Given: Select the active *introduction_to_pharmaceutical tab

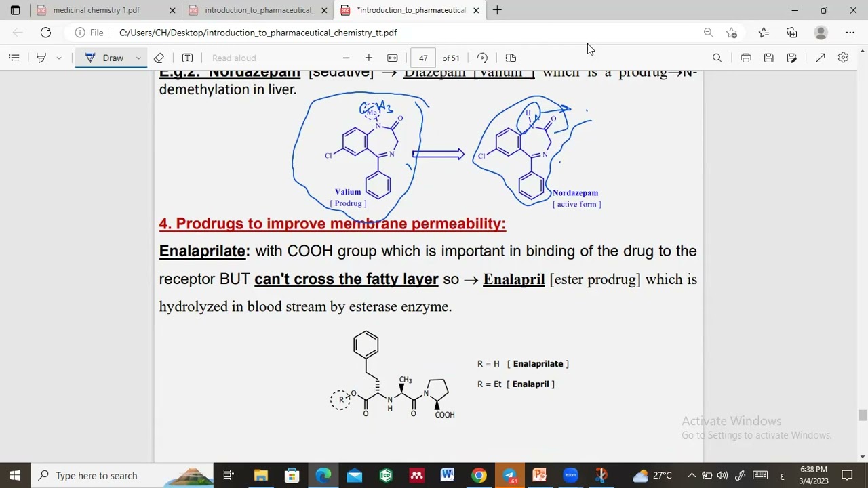Looking at the screenshot, I should tap(411, 10).
